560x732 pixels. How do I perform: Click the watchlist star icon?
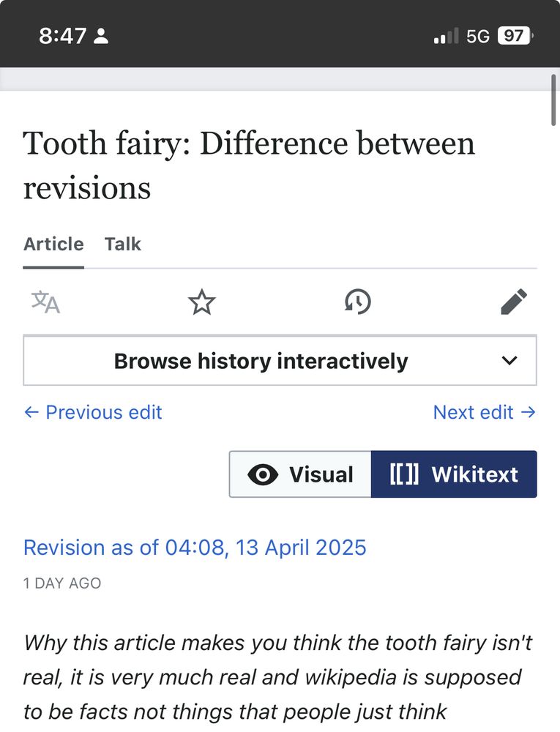click(x=202, y=302)
